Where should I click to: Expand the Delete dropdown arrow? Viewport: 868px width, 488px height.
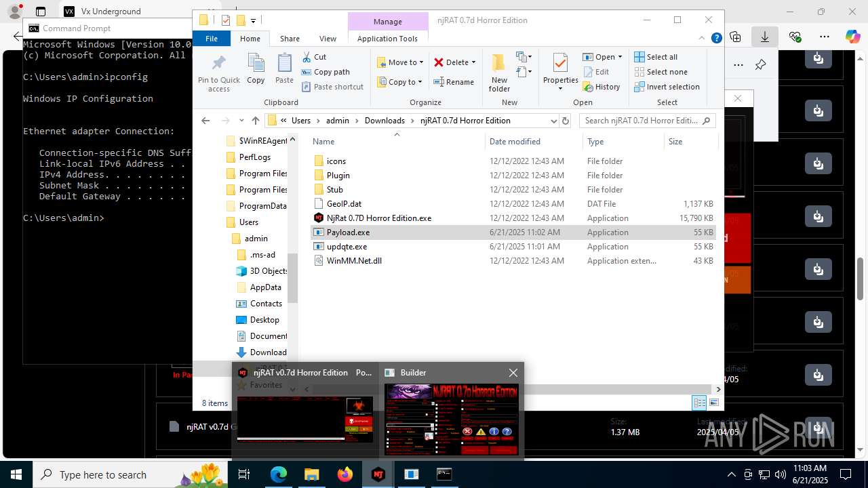pyautogui.click(x=473, y=62)
